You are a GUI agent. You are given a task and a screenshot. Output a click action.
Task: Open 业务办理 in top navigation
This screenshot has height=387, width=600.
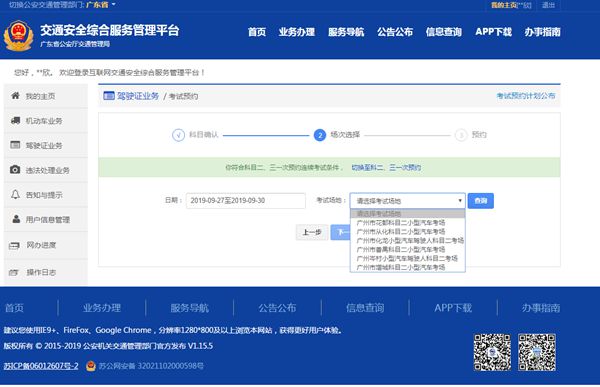point(297,32)
